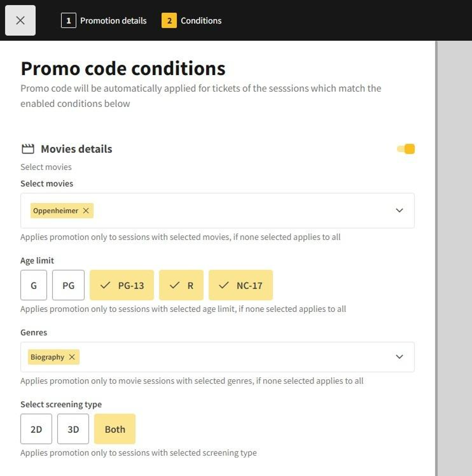Select the 2D screening type
Screen dimensions: 472x476
36,429
